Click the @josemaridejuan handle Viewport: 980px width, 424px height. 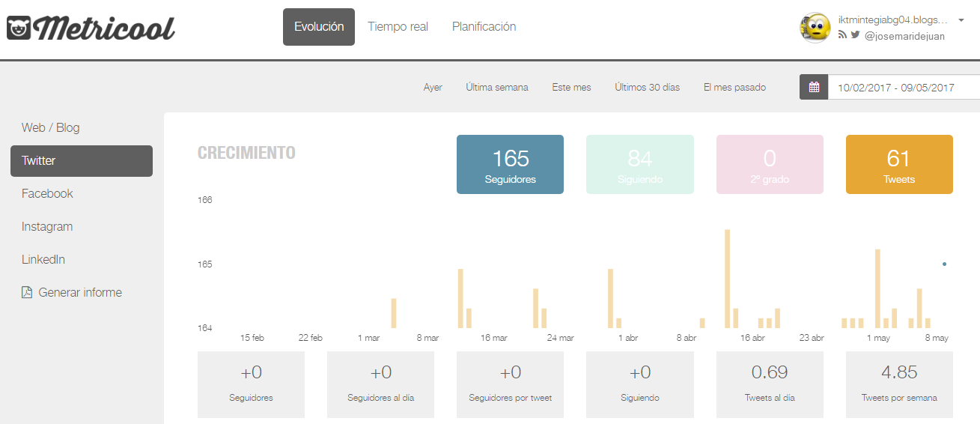904,35
